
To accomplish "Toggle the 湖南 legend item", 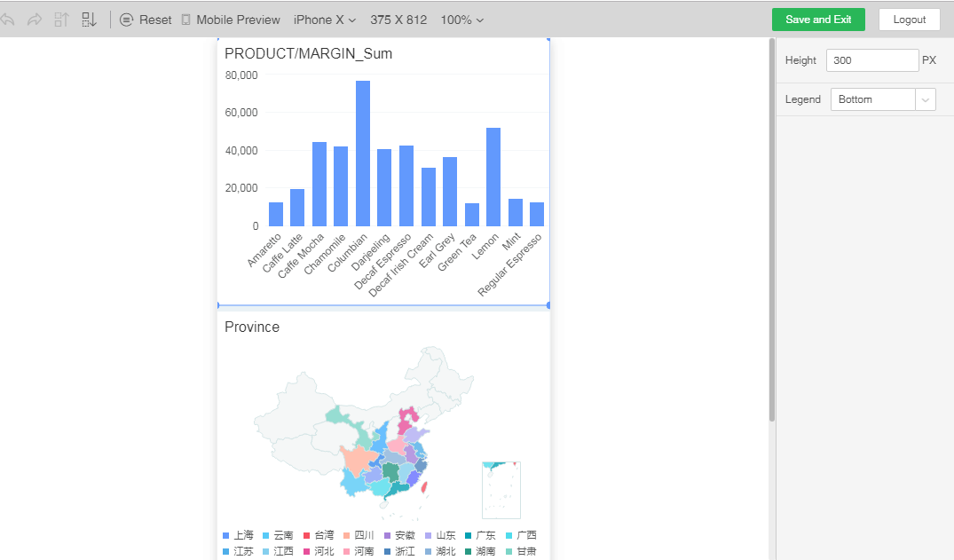I will [x=481, y=551].
